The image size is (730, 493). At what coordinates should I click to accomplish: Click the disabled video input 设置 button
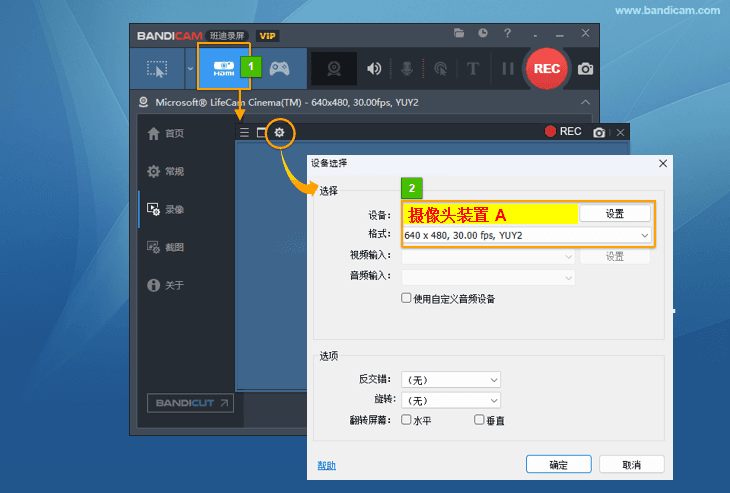click(x=615, y=256)
